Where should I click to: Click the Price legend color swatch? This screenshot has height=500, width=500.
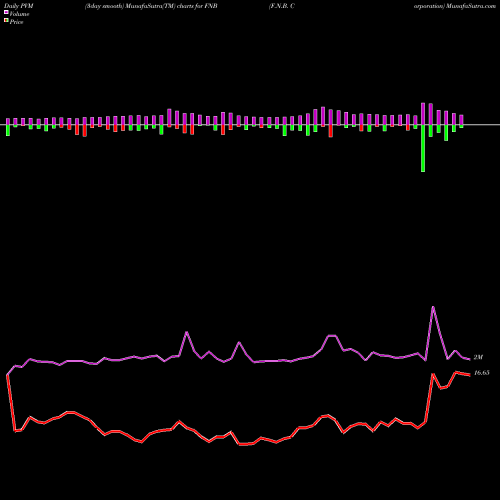pyautogui.click(x=6, y=21)
